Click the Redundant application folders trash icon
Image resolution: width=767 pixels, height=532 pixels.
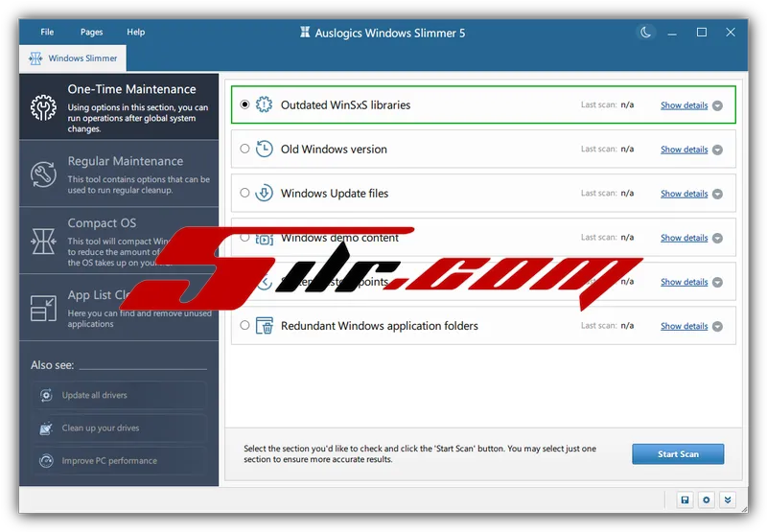pyautogui.click(x=265, y=326)
